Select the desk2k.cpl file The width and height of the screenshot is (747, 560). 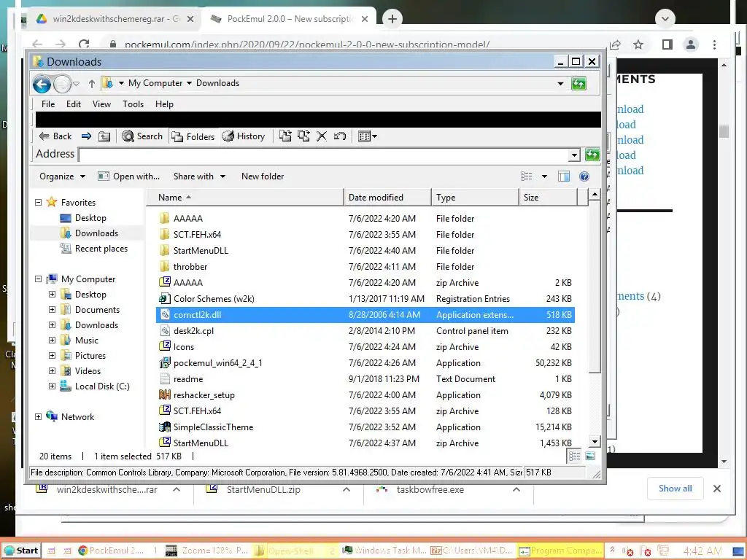365,331
